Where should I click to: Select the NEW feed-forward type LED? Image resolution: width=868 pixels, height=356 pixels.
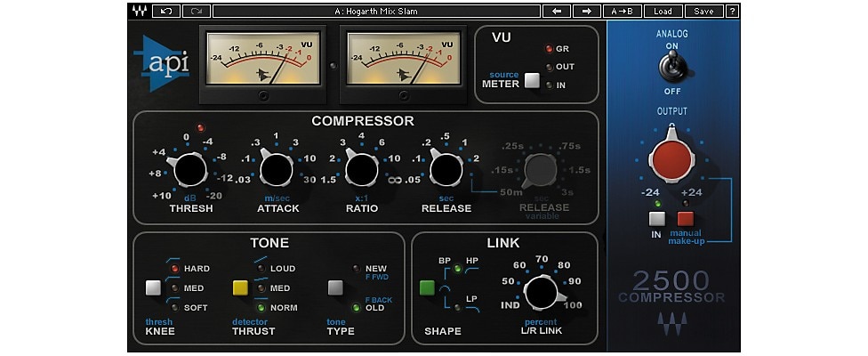356,269
